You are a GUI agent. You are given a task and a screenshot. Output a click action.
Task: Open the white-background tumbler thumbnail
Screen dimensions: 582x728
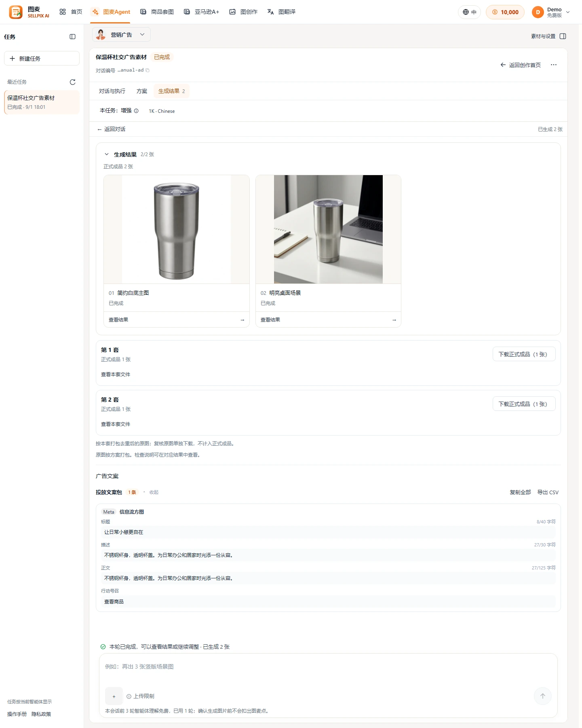(177, 229)
